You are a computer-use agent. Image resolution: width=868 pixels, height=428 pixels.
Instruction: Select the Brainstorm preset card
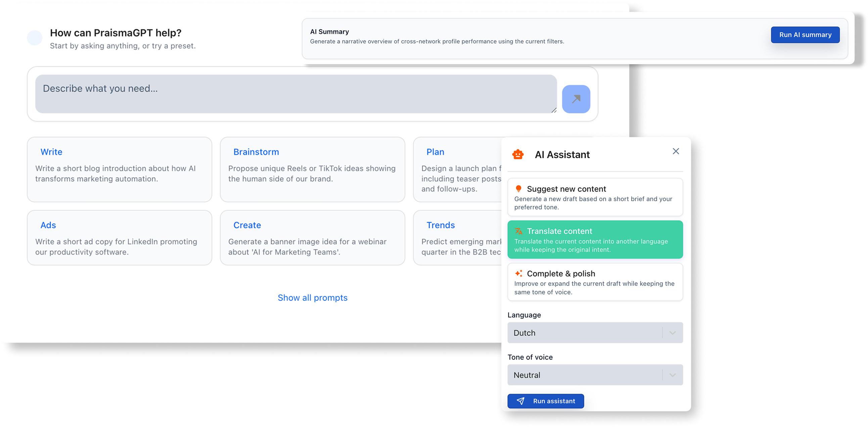click(312, 170)
